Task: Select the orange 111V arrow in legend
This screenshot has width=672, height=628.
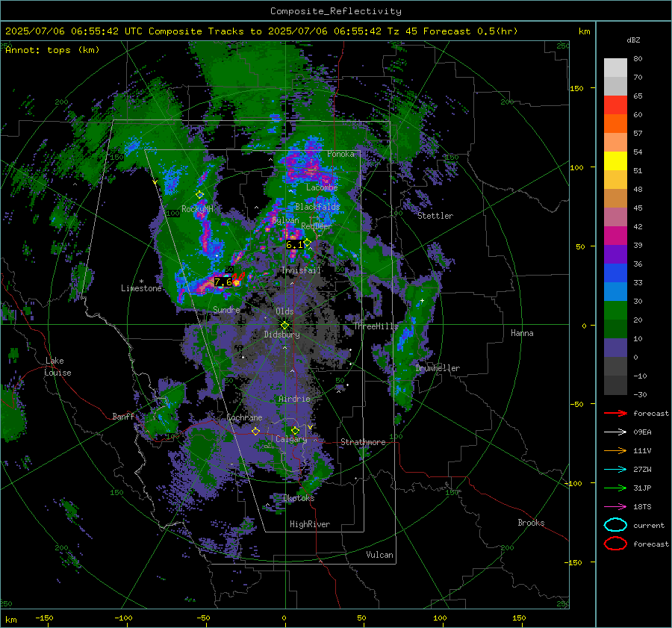Action: point(615,450)
